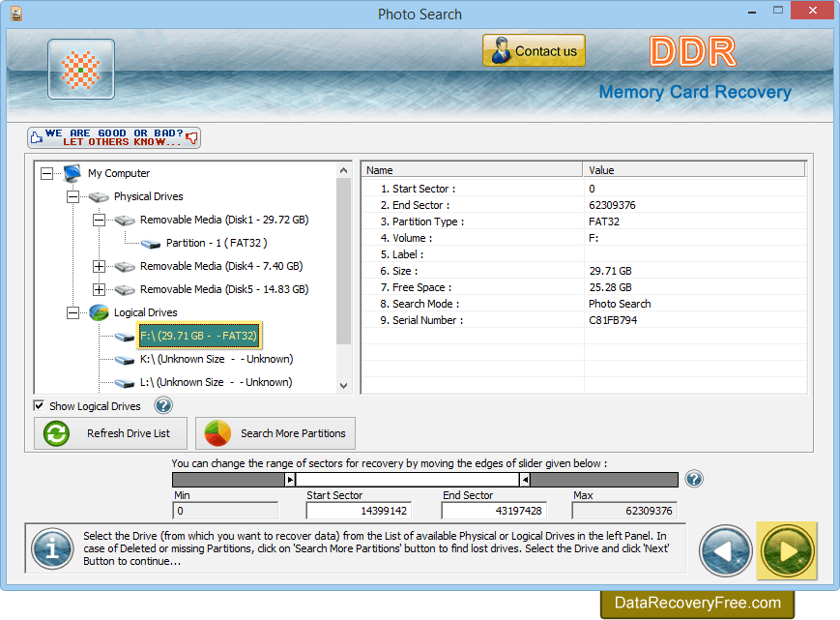Select Removable Media (Disk4 - 7.40 GB)

point(221,266)
